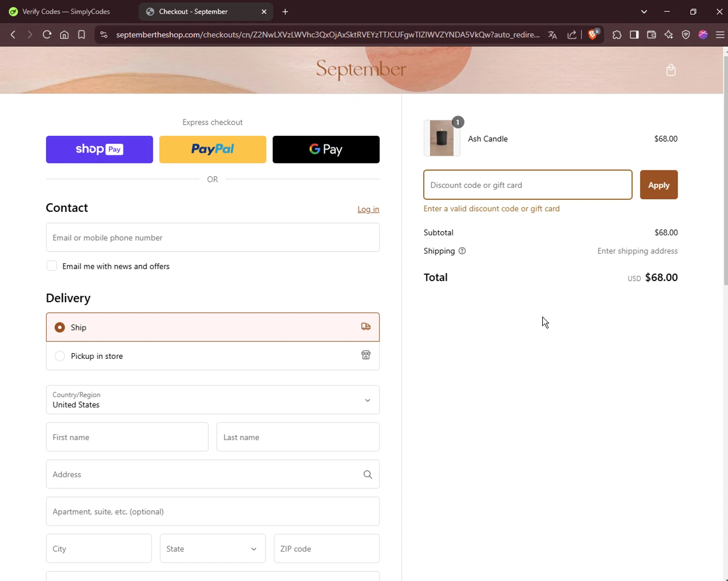
Task: Click the discount code error message
Action: (x=492, y=209)
